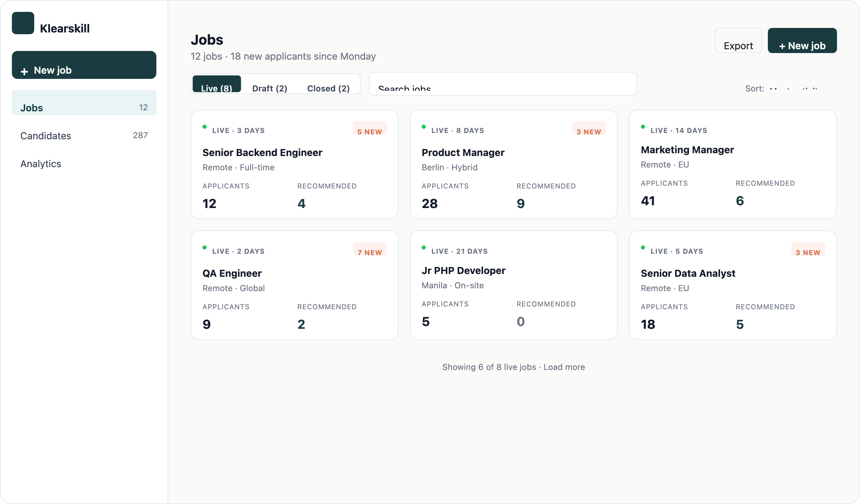The width and height of the screenshot is (860, 504).
Task: Export the jobs list
Action: point(738,40)
